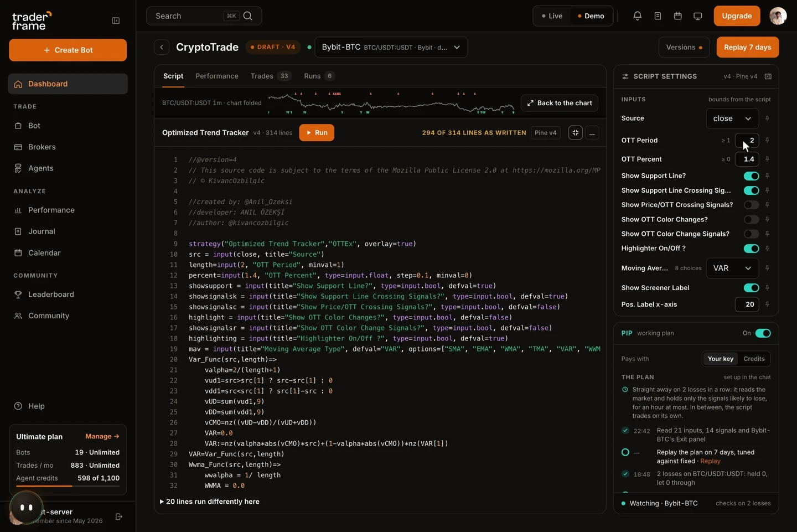This screenshot has width=797, height=532.
Task: Select the Credits payment option
Action: 754,359
